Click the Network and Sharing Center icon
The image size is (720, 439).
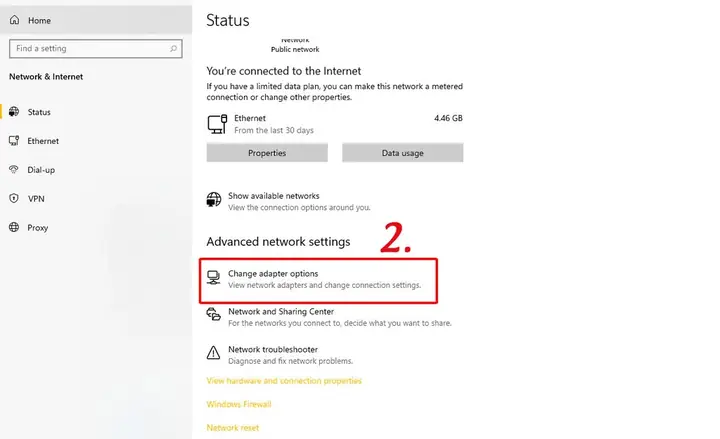[x=214, y=314]
